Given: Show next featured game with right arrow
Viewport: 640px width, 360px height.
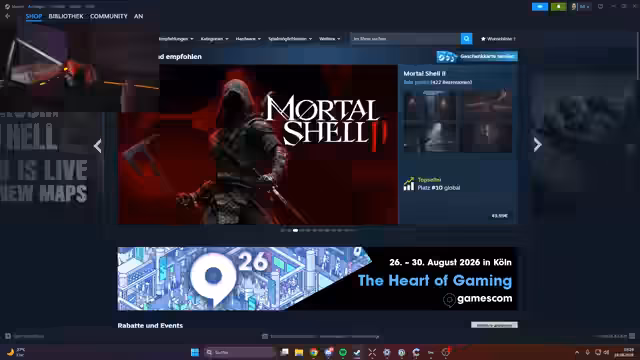Looking at the screenshot, I should pyautogui.click(x=537, y=144).
